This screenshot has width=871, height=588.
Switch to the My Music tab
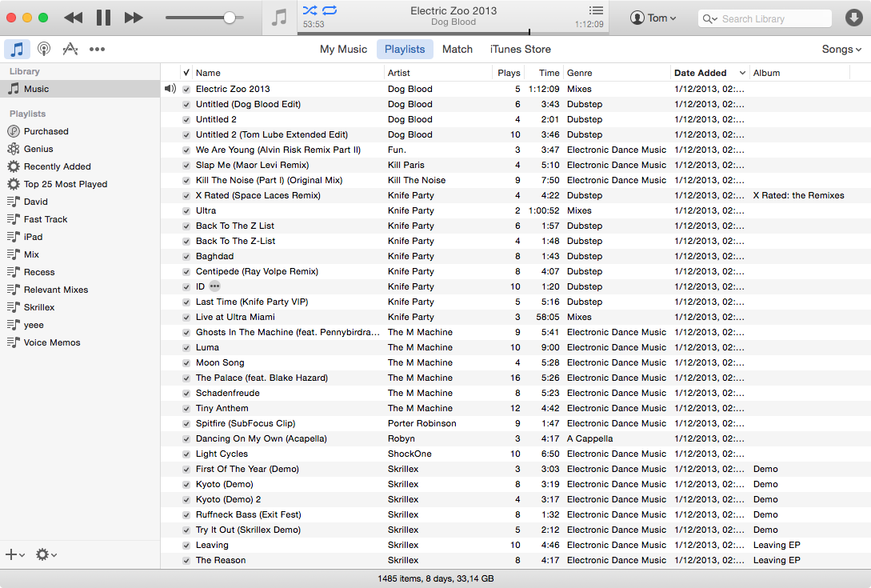coord(343,49)
